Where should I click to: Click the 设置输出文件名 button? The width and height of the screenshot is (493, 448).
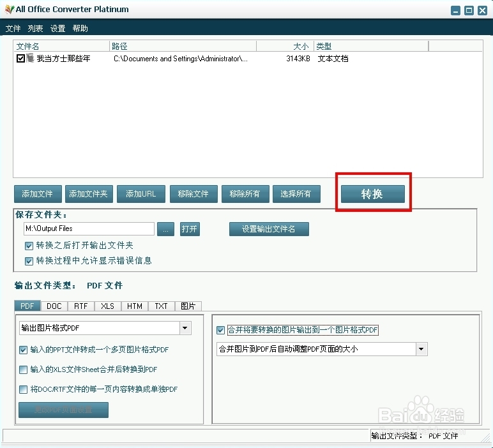point(269,229)
